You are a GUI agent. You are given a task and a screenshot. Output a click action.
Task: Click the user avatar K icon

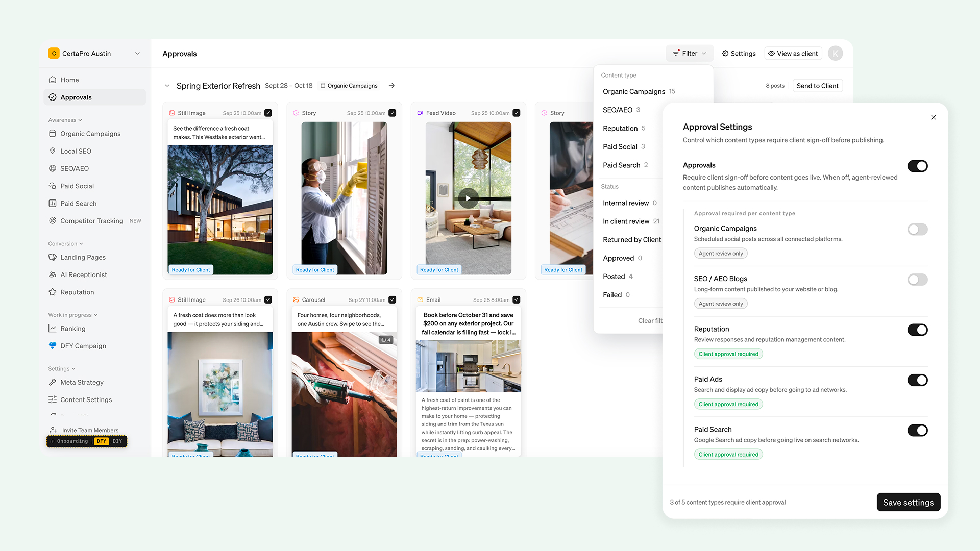tap(835, 53)
